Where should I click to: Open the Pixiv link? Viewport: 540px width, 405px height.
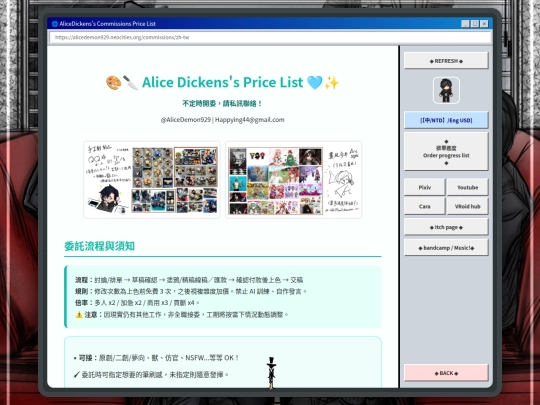click(425, 187)
